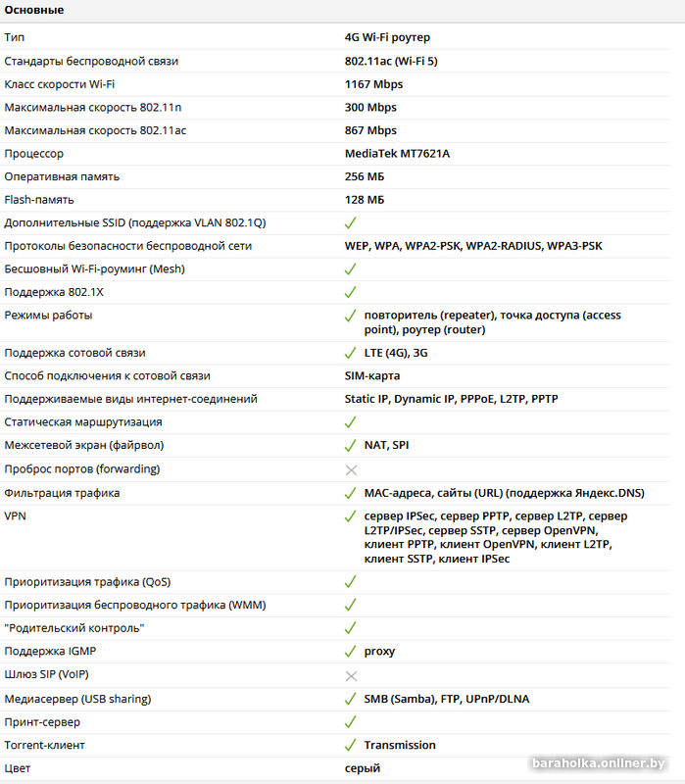The image size is (685, 784).
Task: Click the green checkmark for Mesh roaming
Action: click(x=351, y=269)
